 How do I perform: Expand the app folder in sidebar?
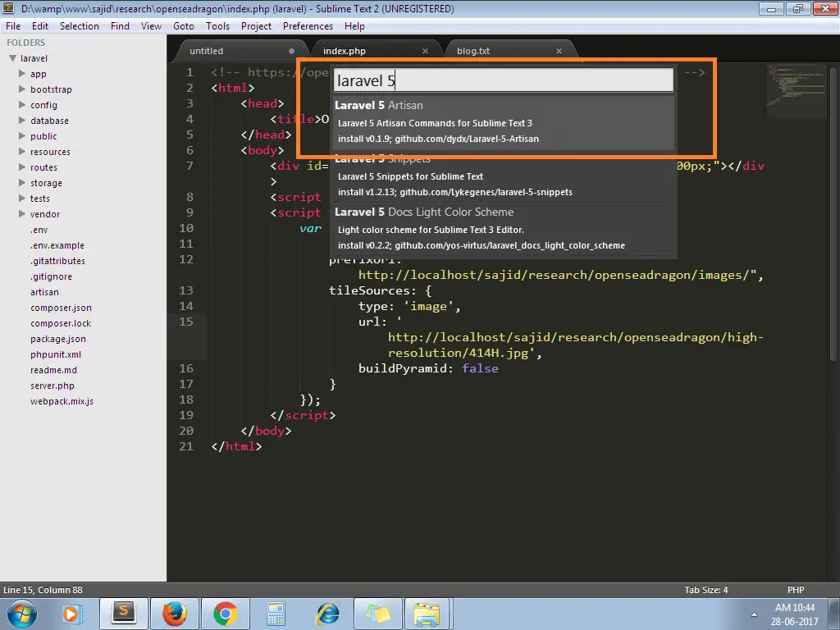pyautogui.click(x=22, y=74)
